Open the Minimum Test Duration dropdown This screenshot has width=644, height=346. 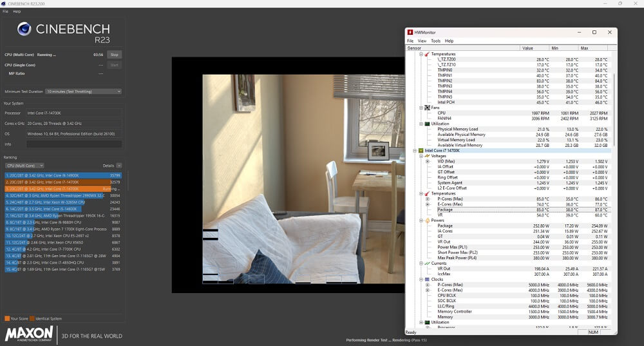point(83,91)
